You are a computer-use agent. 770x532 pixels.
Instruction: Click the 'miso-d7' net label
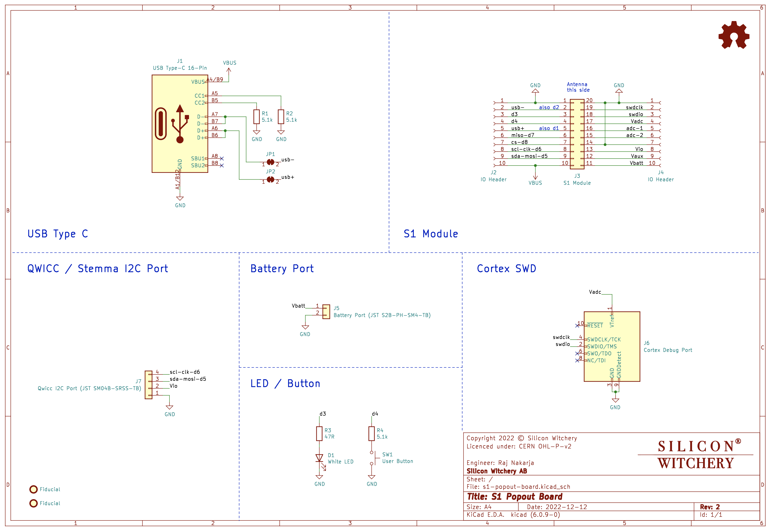(x=523, y=135)
